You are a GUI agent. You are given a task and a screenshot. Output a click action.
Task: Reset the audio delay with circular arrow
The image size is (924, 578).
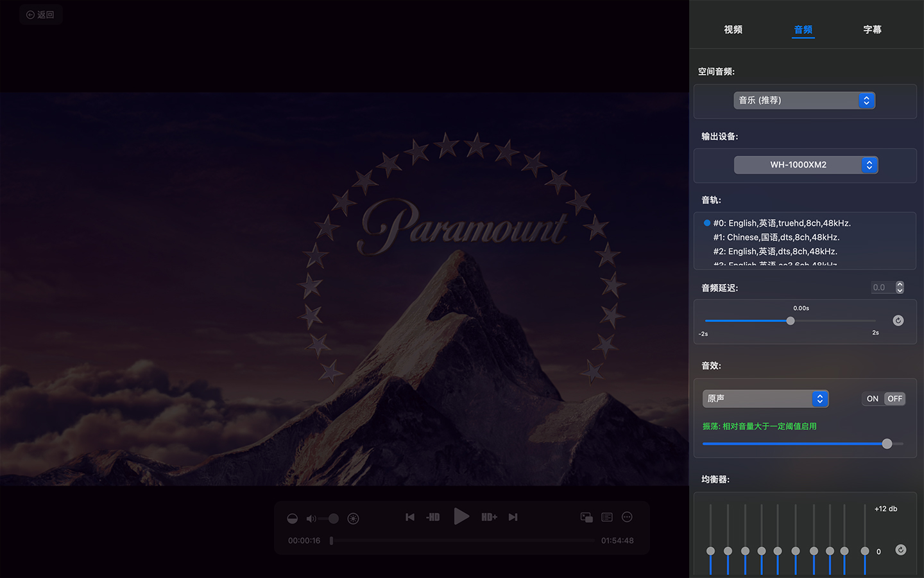point(898,320)
